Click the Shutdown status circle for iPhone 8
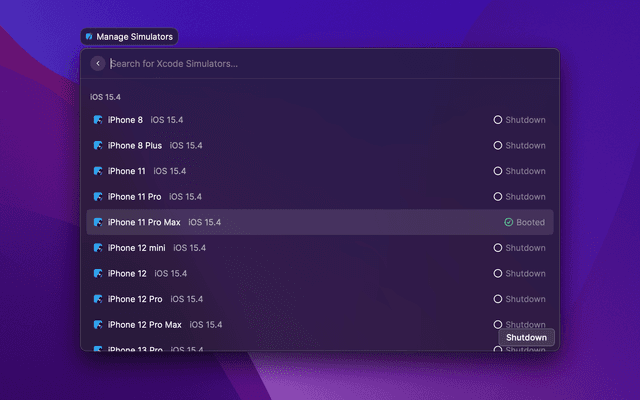Viewport: 640px width, 400px height. pos(498,120)
